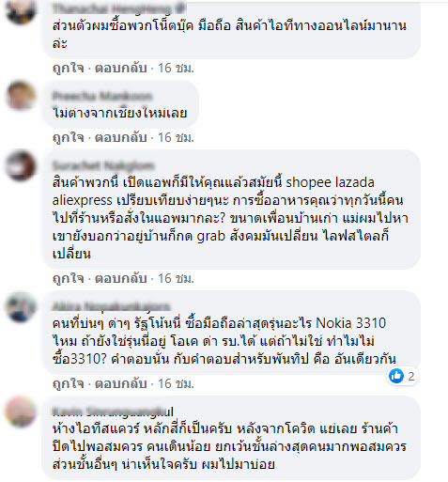Reply to the ไม่ต่างจากเชียงใหม่เลย comment
Image resolution: width=448 pixels, height=482 pixels.
click(121, 137)
